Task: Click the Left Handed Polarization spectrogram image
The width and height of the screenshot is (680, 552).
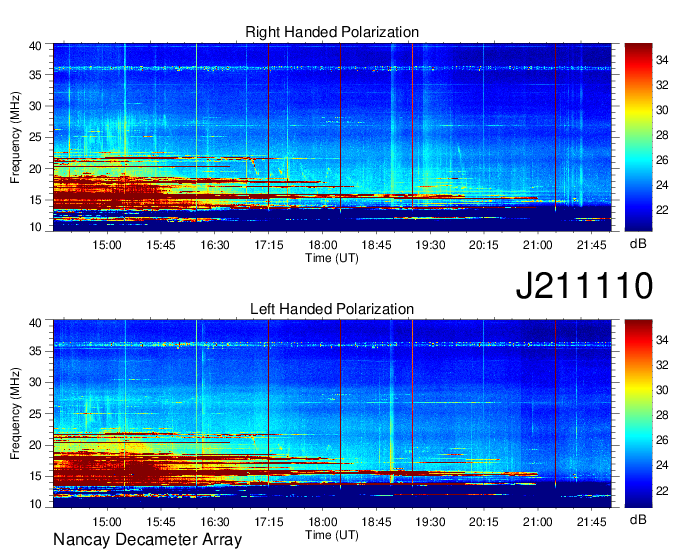Action: point(332,414)
